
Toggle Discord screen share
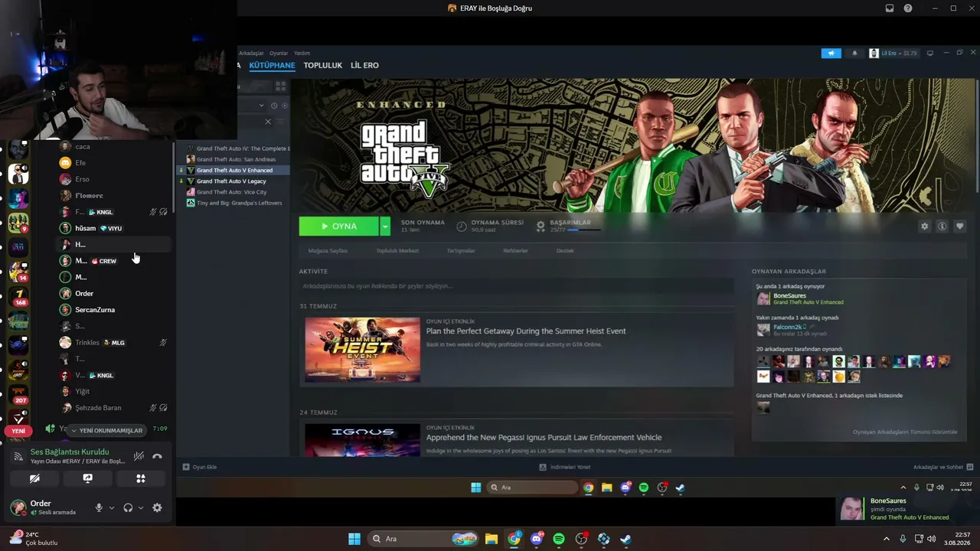point(88,478)
